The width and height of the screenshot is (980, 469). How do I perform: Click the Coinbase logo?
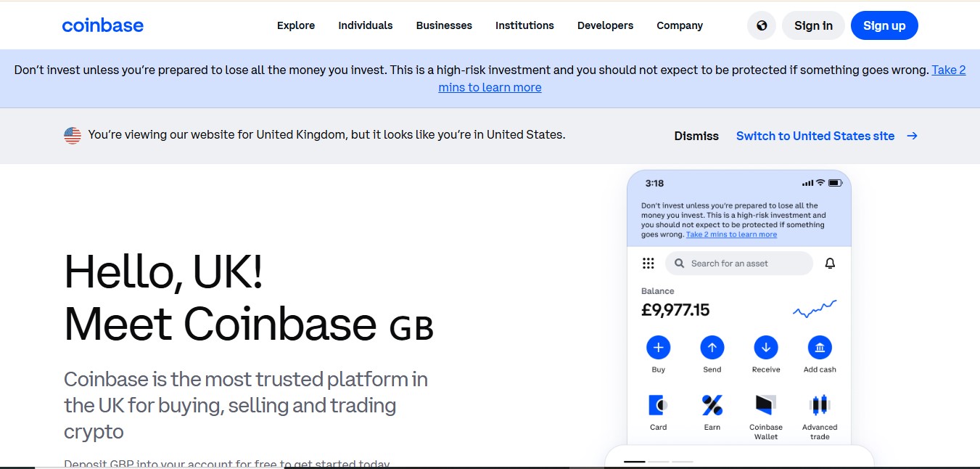pos(103,25)
